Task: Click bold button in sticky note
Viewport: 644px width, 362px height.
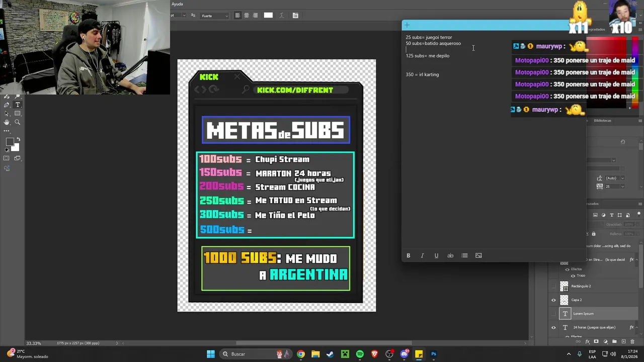Action: [408, 255]
